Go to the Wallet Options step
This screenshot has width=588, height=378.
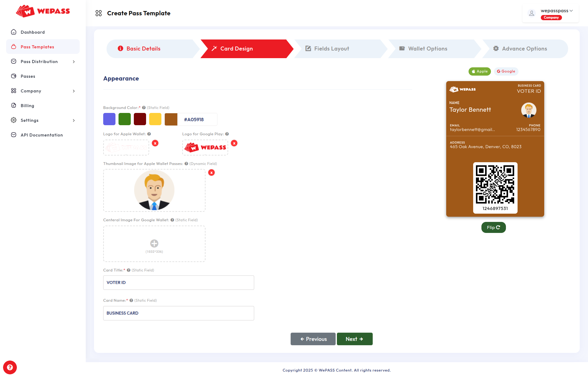coord(427,48)
